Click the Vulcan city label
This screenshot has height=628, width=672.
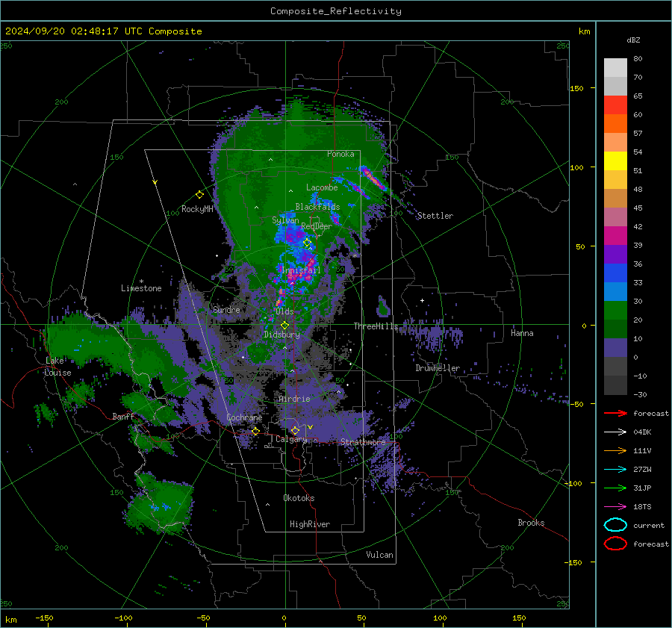(x=379, y=555)
